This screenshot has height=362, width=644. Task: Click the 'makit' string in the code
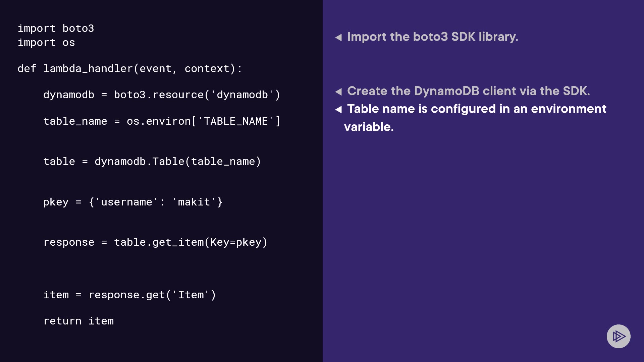(x=194, y=202)
